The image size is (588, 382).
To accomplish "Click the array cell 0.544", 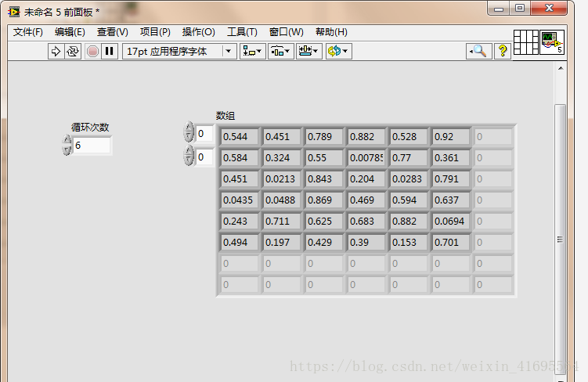I will (240, 137).
